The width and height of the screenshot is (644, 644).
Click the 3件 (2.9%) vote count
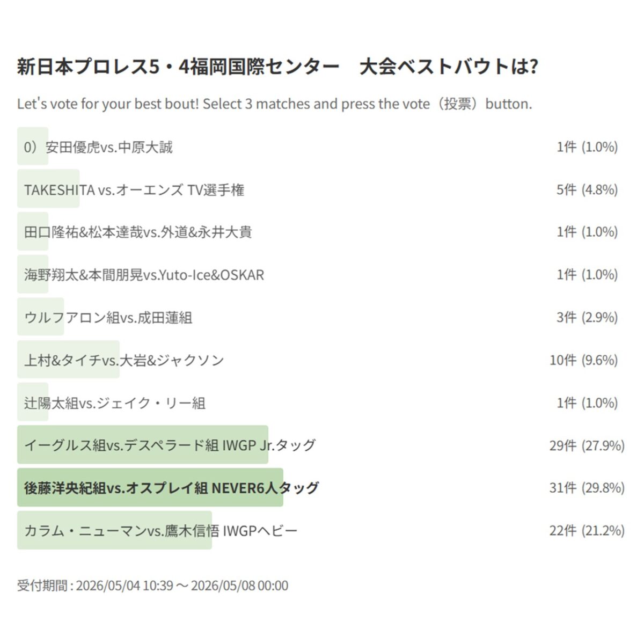[x=587, y=317]
